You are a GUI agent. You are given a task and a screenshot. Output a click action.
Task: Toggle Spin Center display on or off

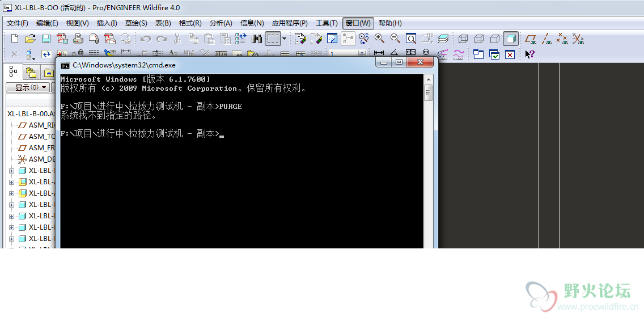[x=348, y=39]
